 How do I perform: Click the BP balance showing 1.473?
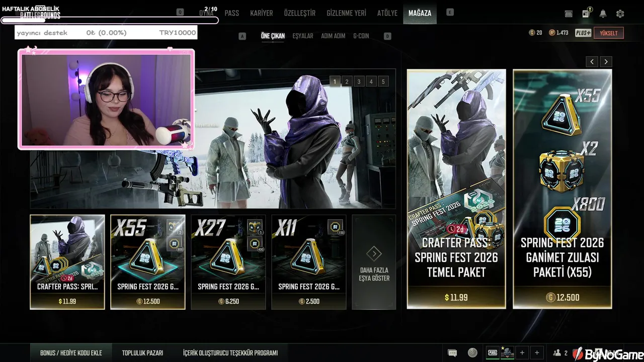[558, 33]
